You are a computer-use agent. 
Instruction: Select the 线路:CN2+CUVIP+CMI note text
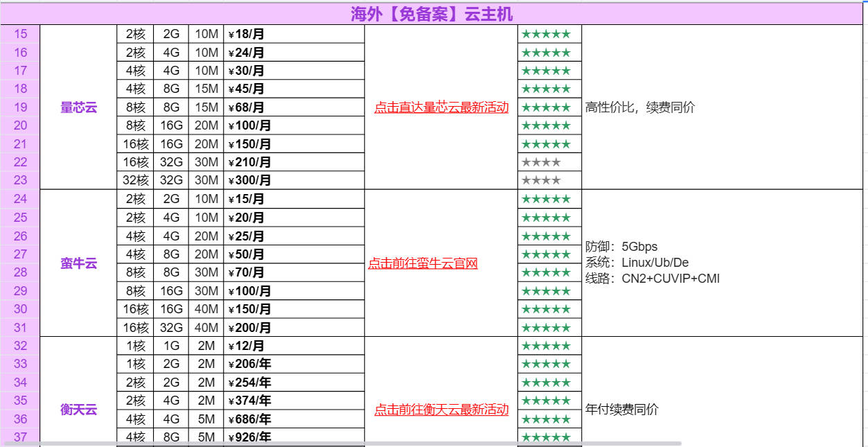coord(653,279)
